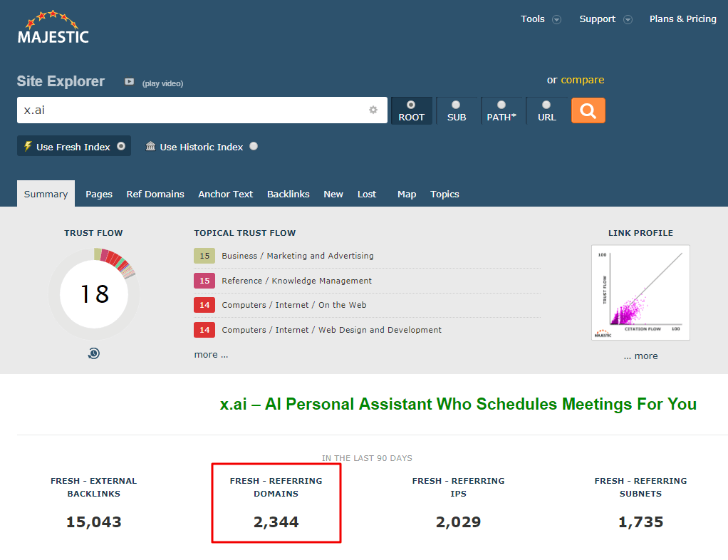The height and width of the screenshot is (560, 728).
Task: Click the Majestic logo
Action: [53, 28]
